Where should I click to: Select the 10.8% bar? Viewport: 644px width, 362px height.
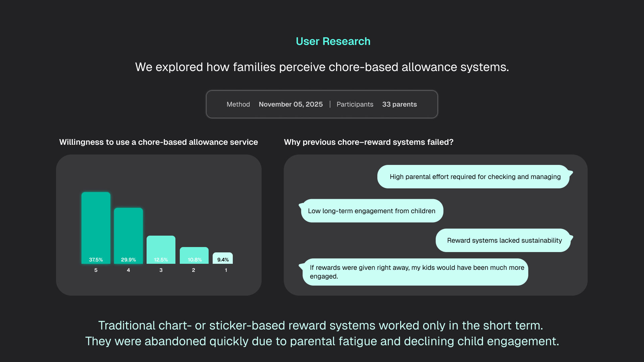click(x=194, y=255)
